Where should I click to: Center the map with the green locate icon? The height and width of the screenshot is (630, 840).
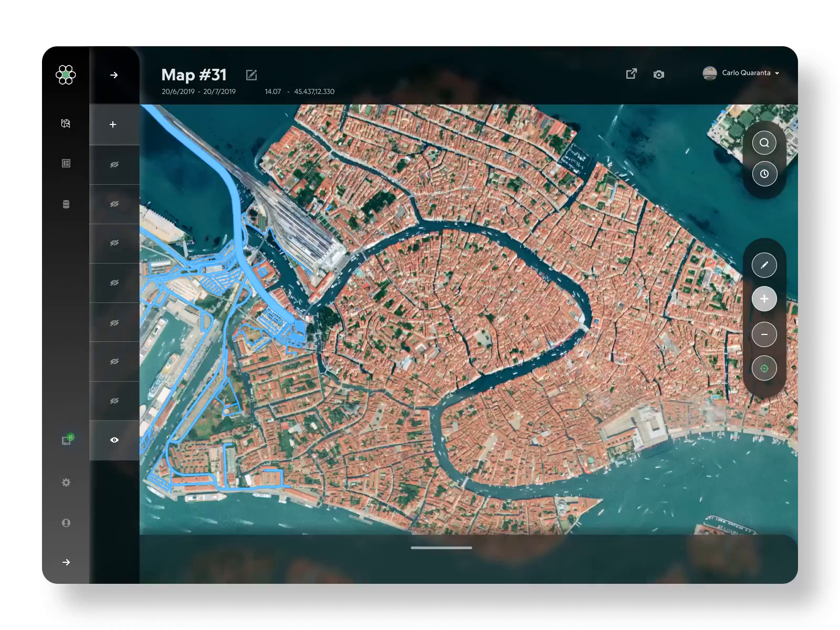click(x=764, y=368)
